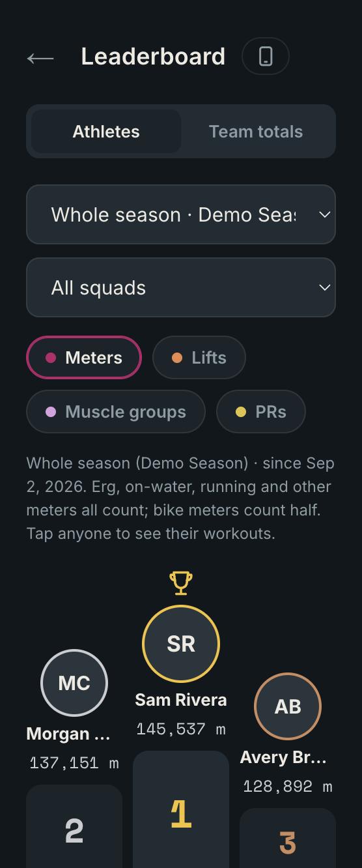362x868 pixels.
Task: Open Sam Rivera's workouts by name
Action: pyautogui.click(x=181, y=700)
